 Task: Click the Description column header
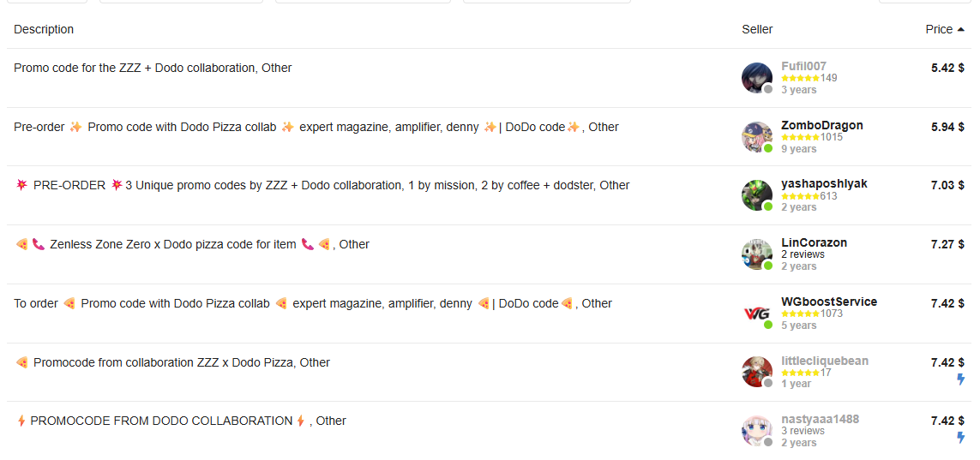click(44, 29)
